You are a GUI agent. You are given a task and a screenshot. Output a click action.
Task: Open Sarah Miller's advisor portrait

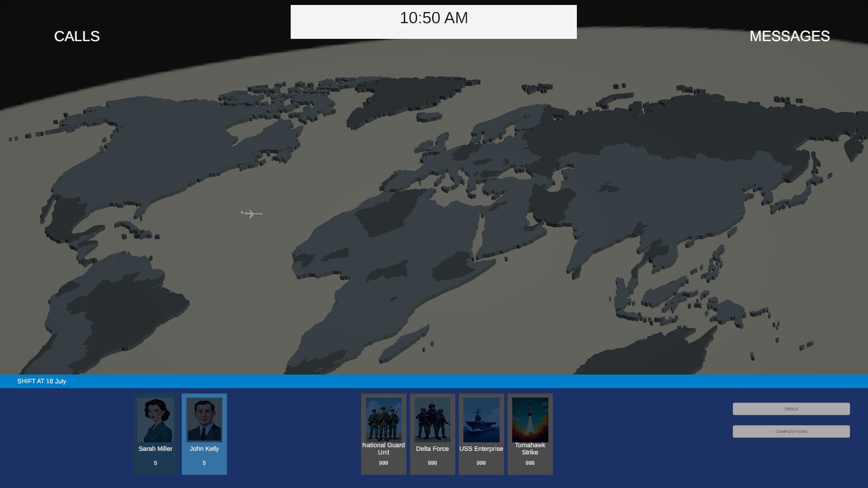pyautogui.click(x=156, y=419)
